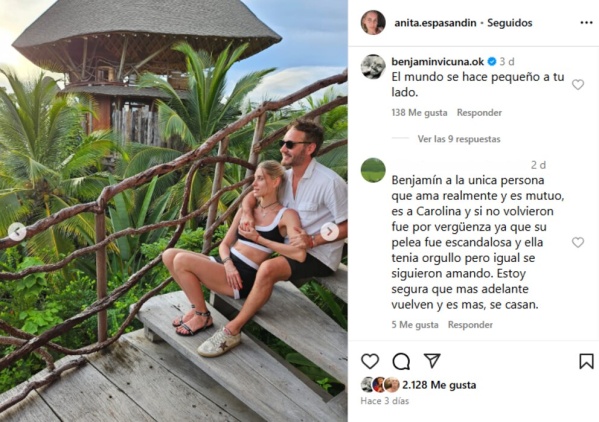Reply to benjaminvicuna.ok's comment

pyautogui.click(x=479, y=113)
